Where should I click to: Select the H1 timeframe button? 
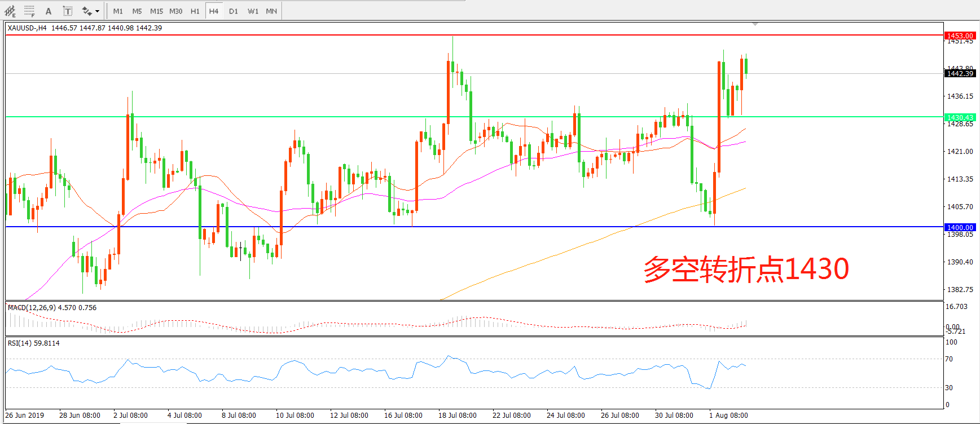(x=195, y=11)
